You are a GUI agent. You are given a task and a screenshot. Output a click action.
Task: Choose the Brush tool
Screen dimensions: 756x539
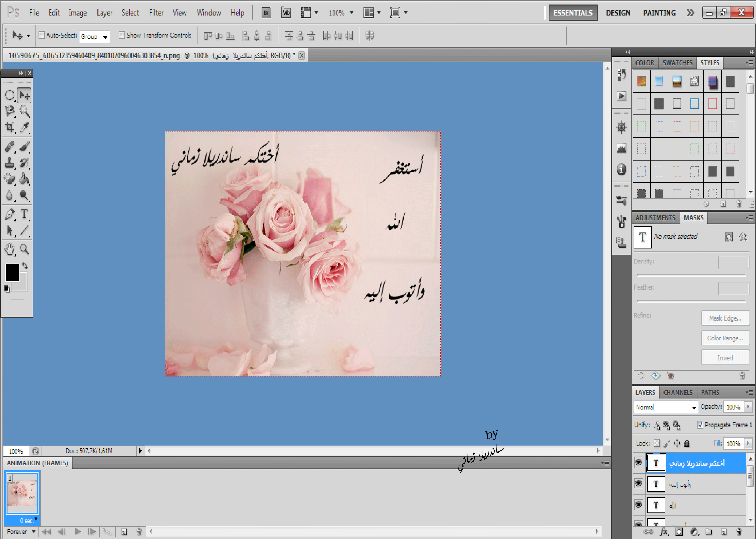click(25, 146)
